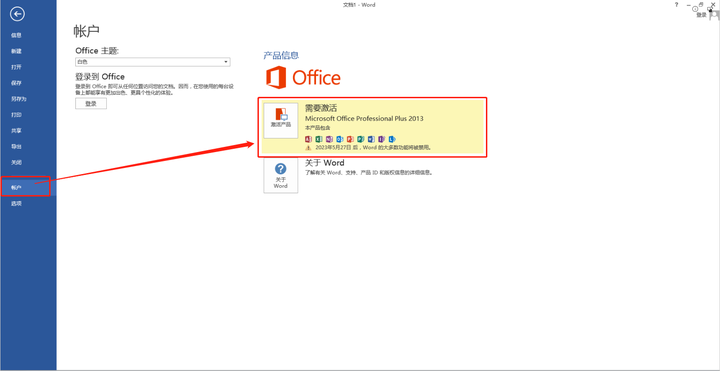
Task: Click the Excel icon in product list
Action: [319, 139]
